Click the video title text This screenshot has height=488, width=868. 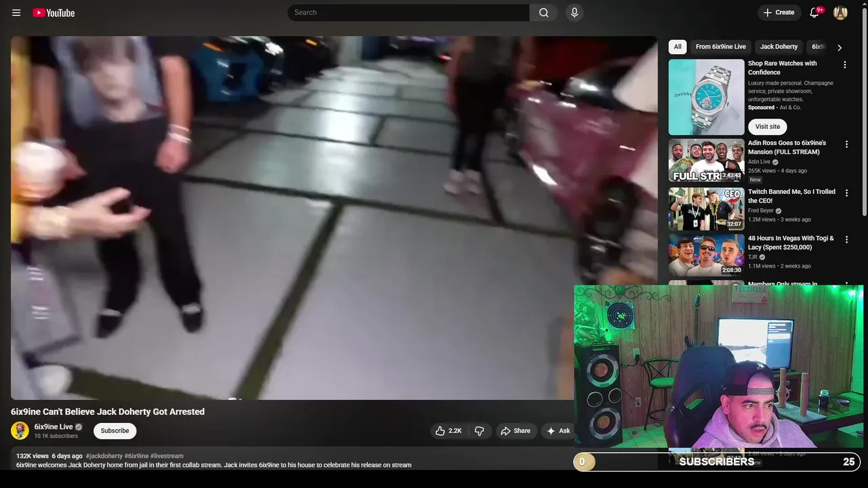tap(108, 411)
